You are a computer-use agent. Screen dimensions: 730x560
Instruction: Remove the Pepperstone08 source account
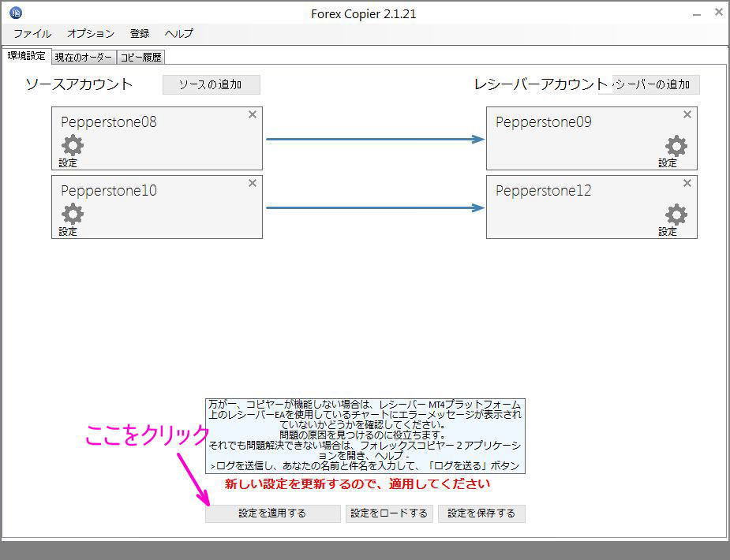(252, 114)
